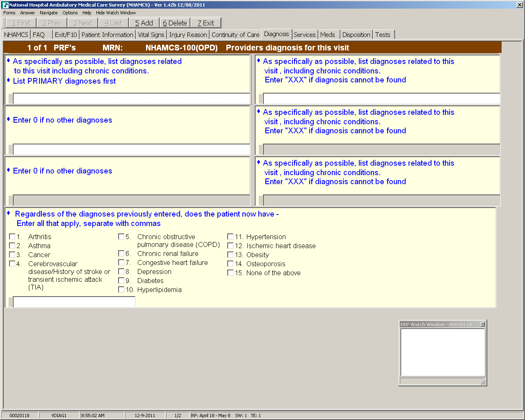The width and height of the screenshot is (525, 420).
Task: Click the 8:55:02 AM time in status bar
Action: tap(93, 415)
